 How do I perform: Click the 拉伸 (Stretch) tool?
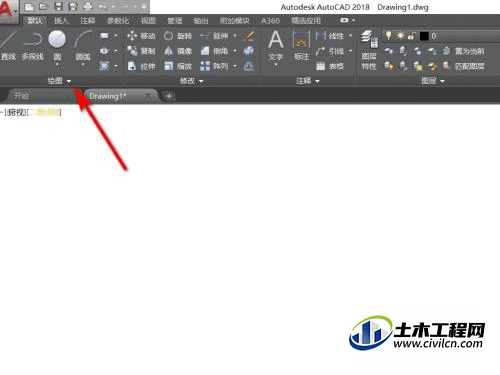pos(141,66)
